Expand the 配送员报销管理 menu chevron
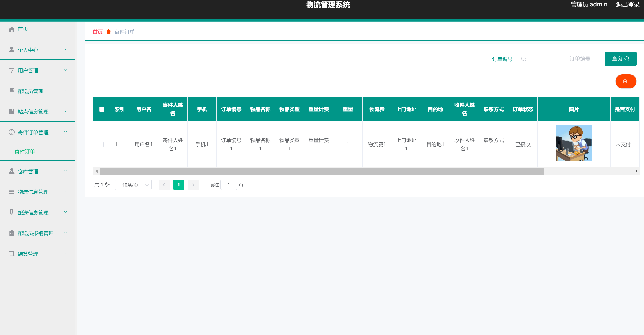The height and width of the screenshot is (335, 644). pos(65,233)
